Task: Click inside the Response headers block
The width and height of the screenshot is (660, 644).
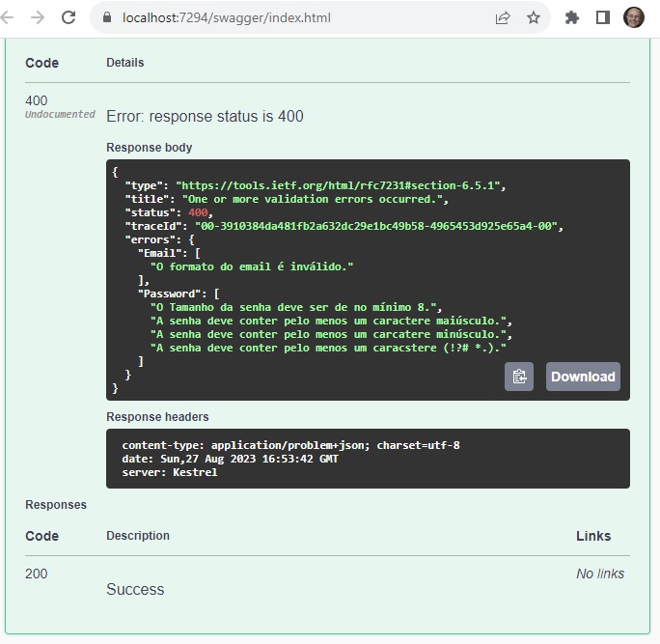Action: [367, 459]
